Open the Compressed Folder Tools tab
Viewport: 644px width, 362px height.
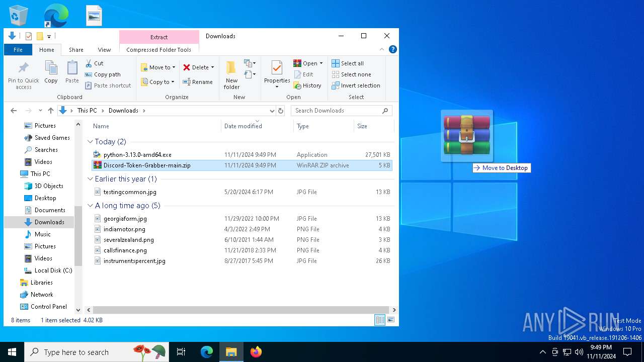(x=159, y=50)
